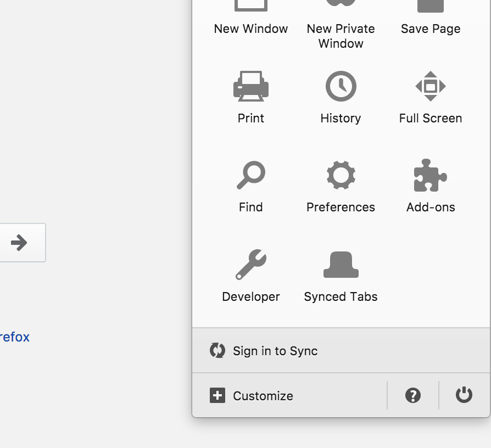Follow the blue Firefox link
Screen dimensions: 491x448
[x=15, y=337]
